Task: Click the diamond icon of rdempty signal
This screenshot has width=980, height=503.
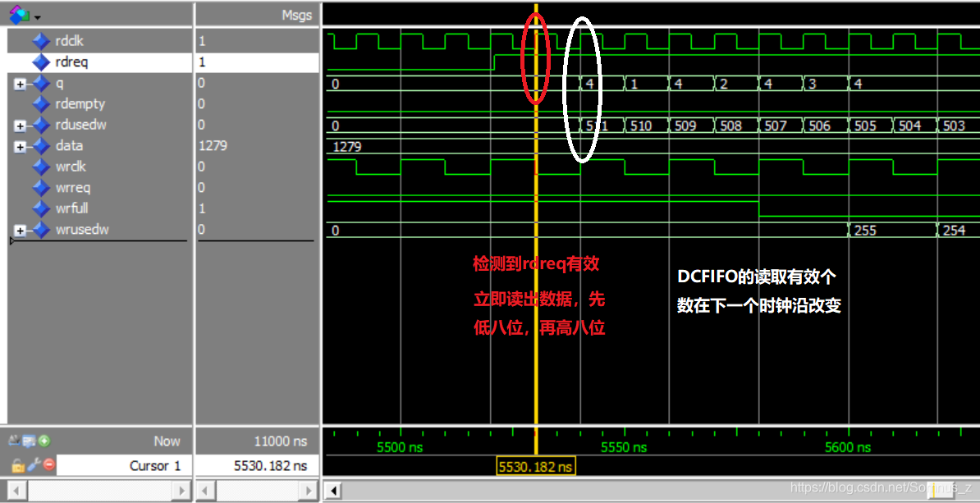Action: 40,103
